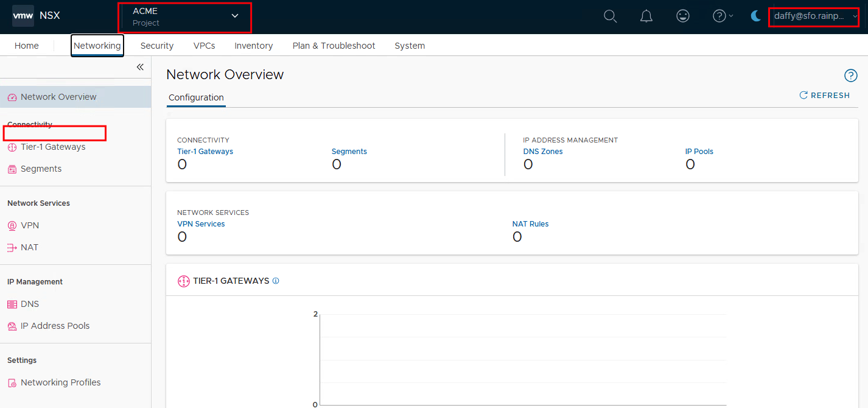Viewport: 868px width, 408px height.
Task: Toggle dark mode moon icon
Action: click(x=755, y=16)
